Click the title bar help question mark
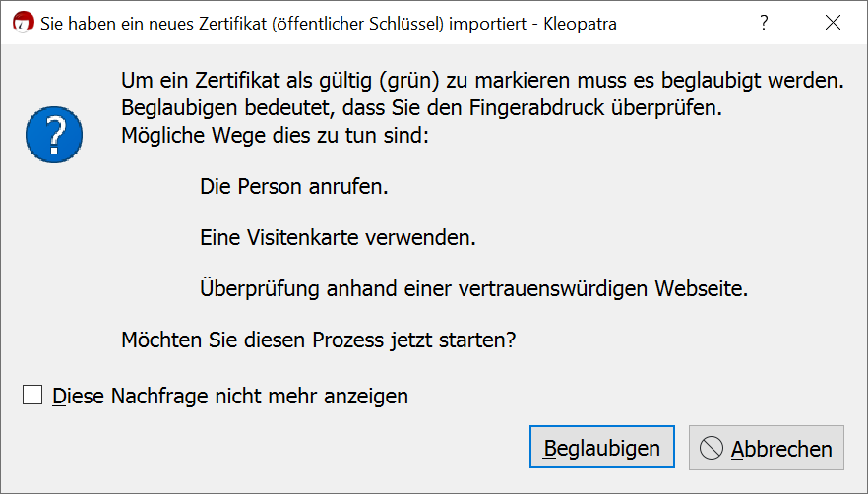The height and width of the screenshot is (494, 868). coord(764,23)
